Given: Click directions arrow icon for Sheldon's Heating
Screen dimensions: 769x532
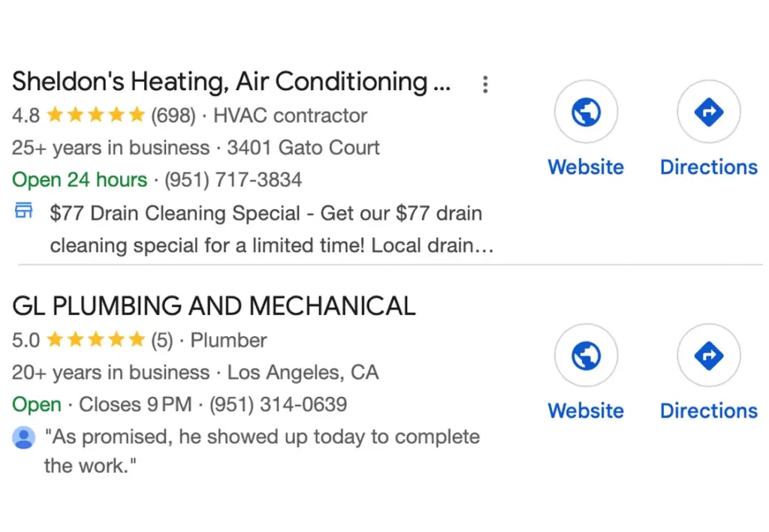Looking at the screenshot, I should coord(708,113).
